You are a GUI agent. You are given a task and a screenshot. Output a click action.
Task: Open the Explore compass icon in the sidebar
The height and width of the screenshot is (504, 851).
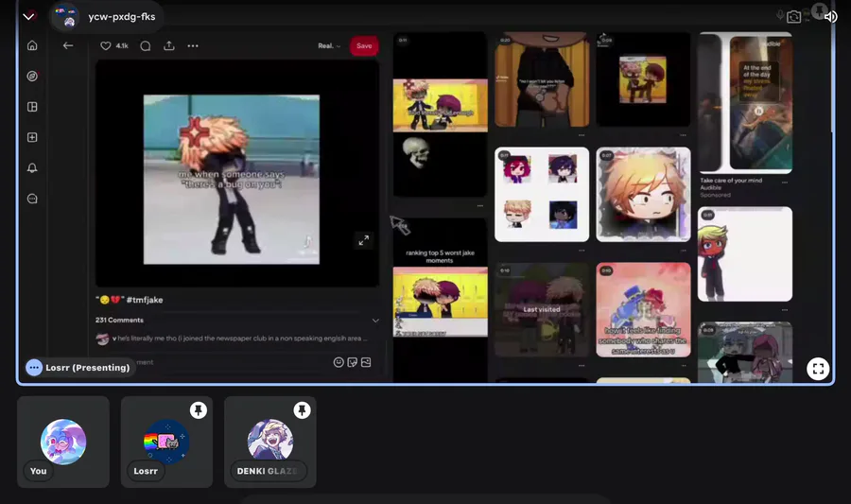pos(32,76)
